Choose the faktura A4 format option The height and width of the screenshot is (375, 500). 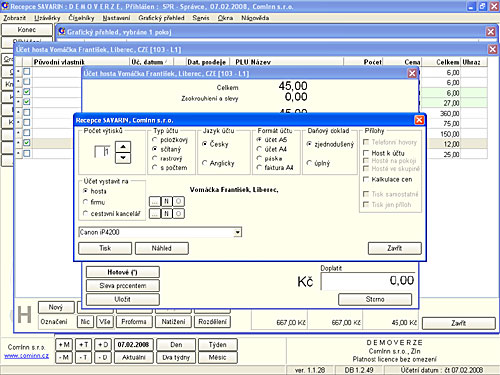coord(259,168)
